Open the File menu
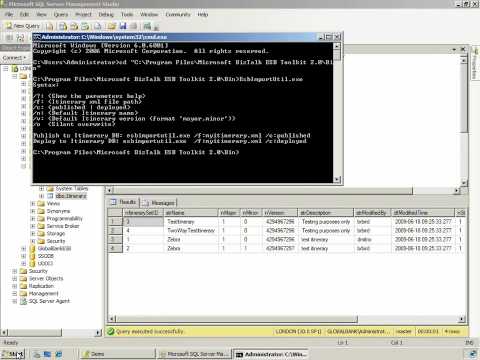 [x=9, y=14]
